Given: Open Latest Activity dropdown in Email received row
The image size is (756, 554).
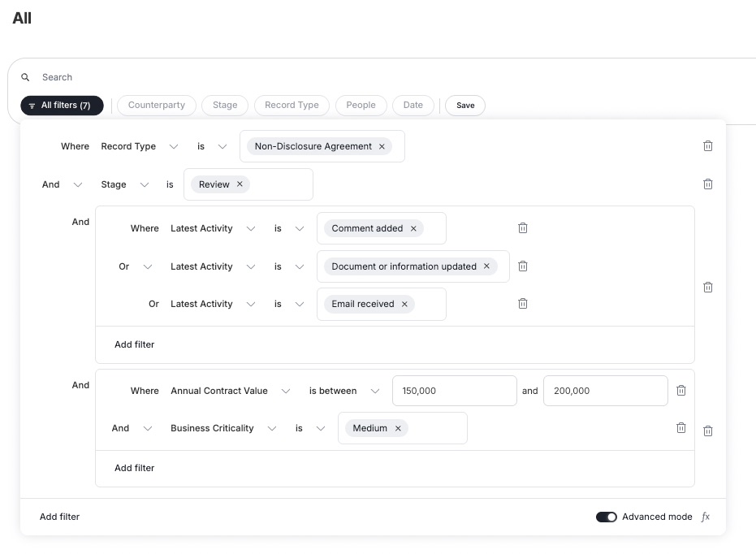Looking at the screenshot, I should coord(213,305).
